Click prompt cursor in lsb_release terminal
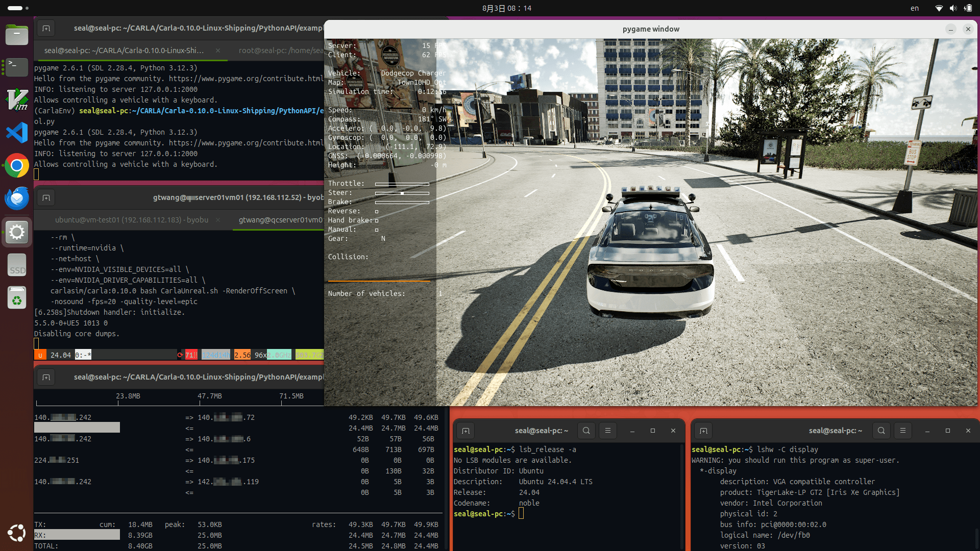 (521, 514)
